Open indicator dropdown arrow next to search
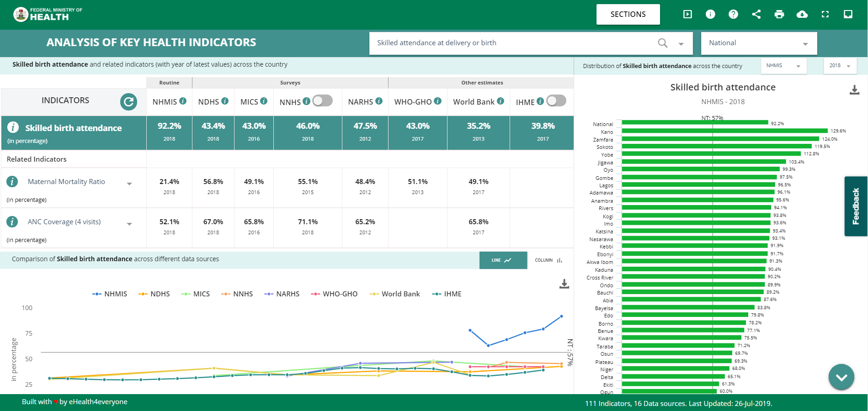Image resolution: width=868 pixels, height=411 pixels. point(681,44)
